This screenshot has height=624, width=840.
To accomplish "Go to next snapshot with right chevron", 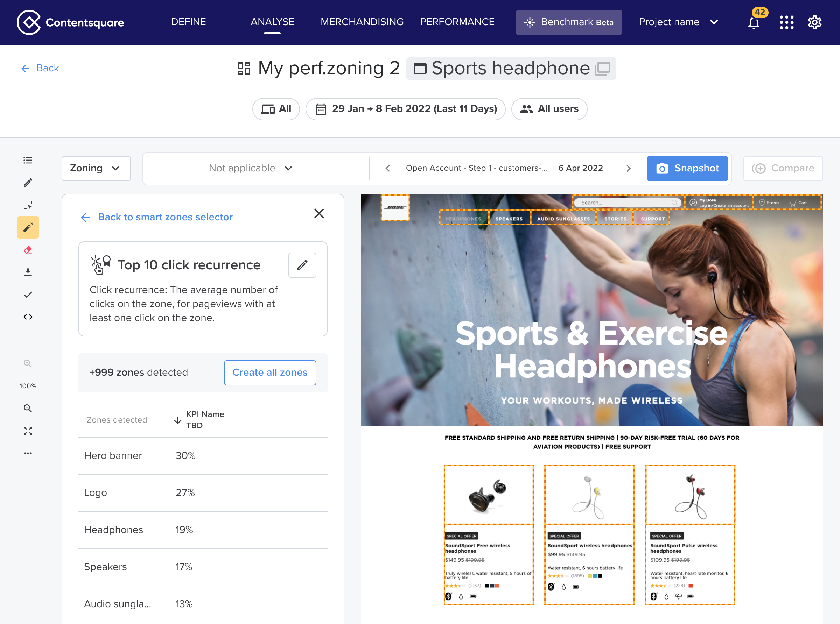I will [x=628, y=169].
